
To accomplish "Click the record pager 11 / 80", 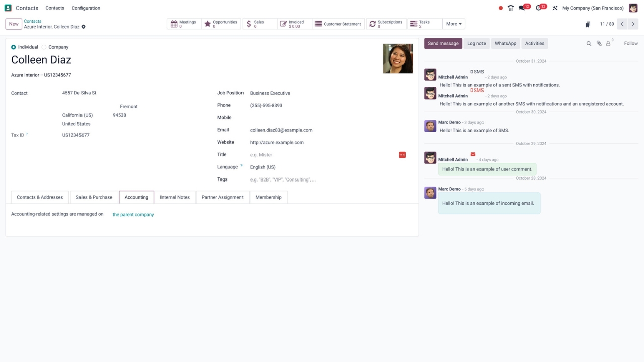I will (x=607, y=24).
